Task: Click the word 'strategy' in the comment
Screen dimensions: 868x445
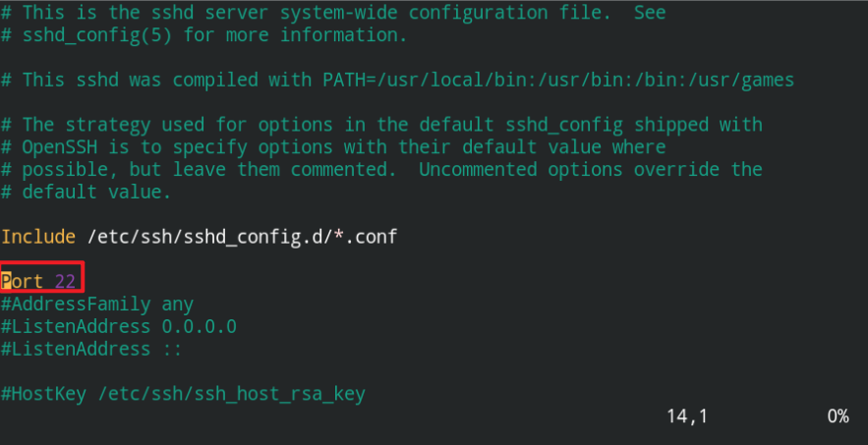Action: (108, 125)
